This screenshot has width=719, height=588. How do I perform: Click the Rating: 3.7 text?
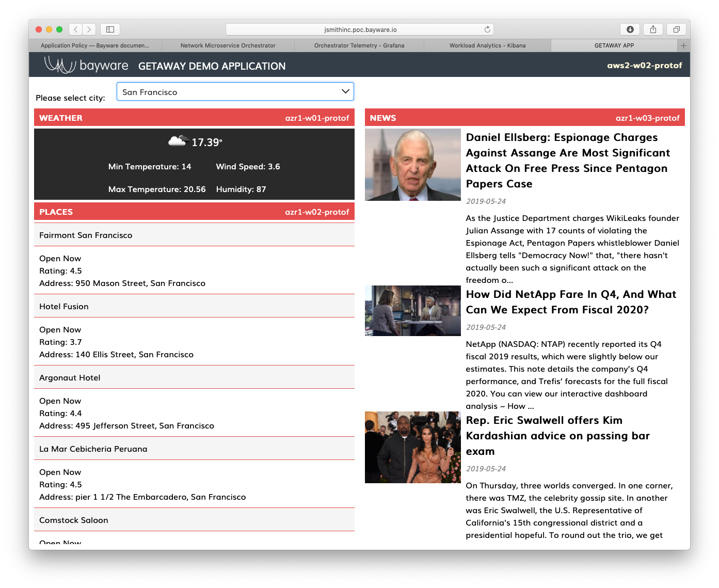point(60,342)
